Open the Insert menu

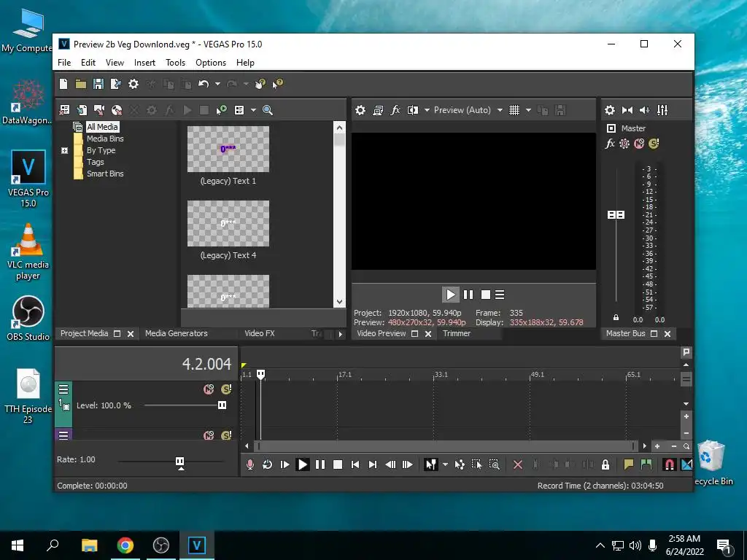click(x=145, y=63)
